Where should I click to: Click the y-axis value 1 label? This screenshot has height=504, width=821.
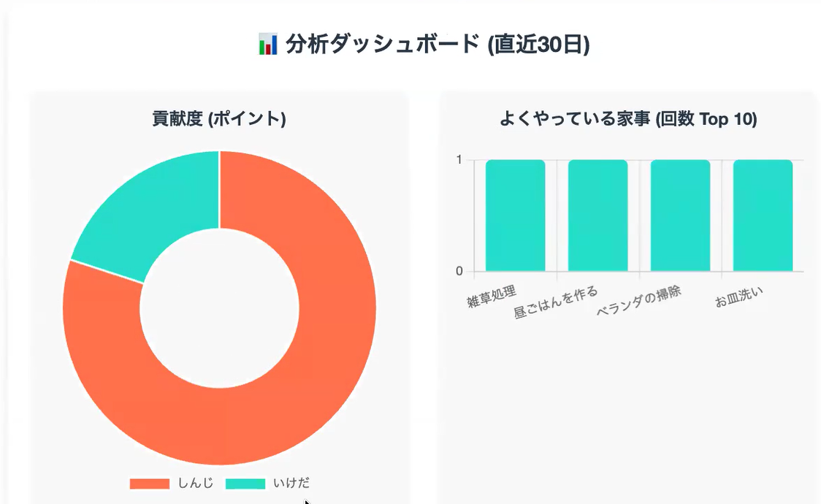pos(459,160)
